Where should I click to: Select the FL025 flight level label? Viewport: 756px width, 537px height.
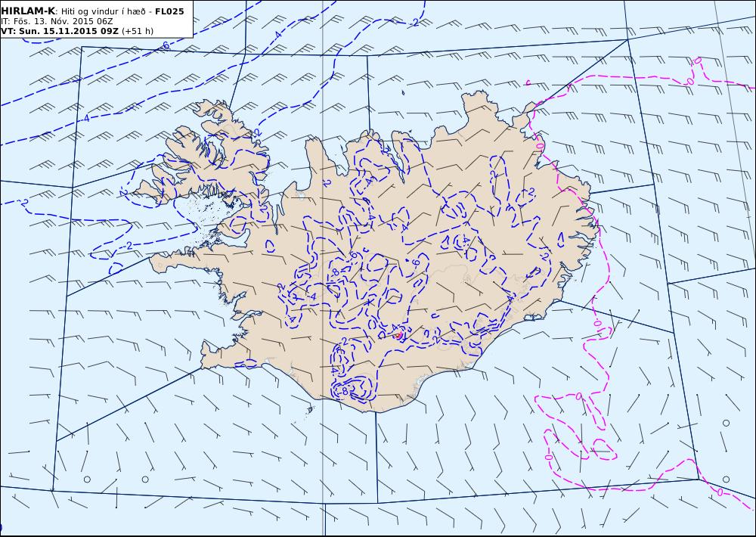(x=169, y=11)
